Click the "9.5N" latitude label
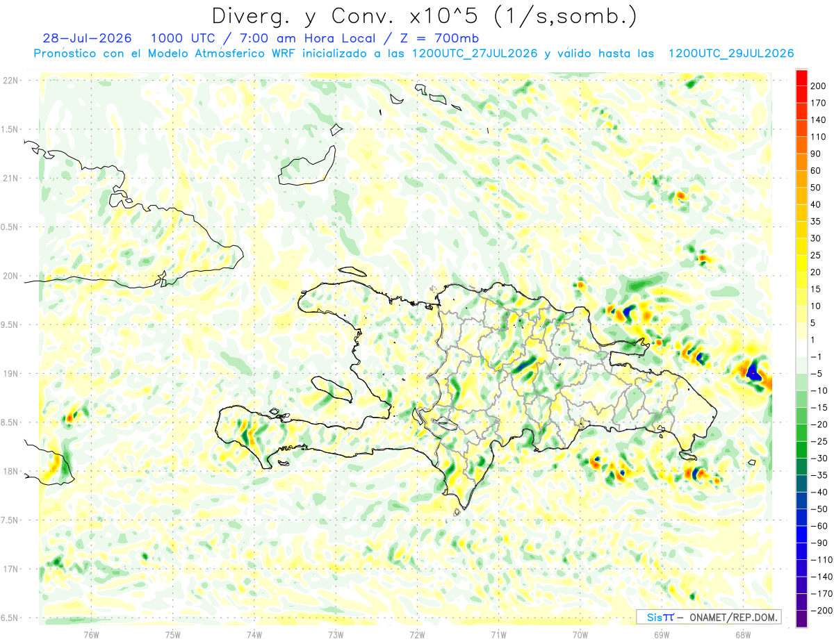834x644 pixels. click(x=10, y=324)
